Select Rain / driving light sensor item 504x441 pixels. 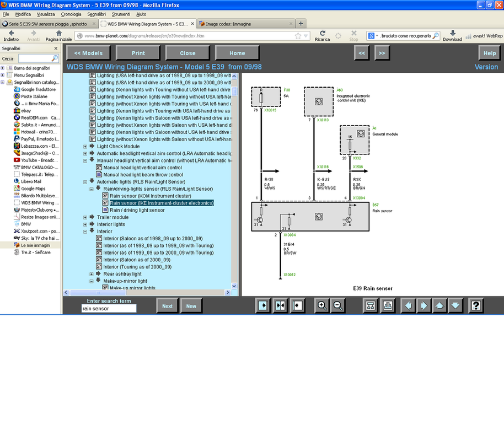pyautogui.click(x=137, y=210)
